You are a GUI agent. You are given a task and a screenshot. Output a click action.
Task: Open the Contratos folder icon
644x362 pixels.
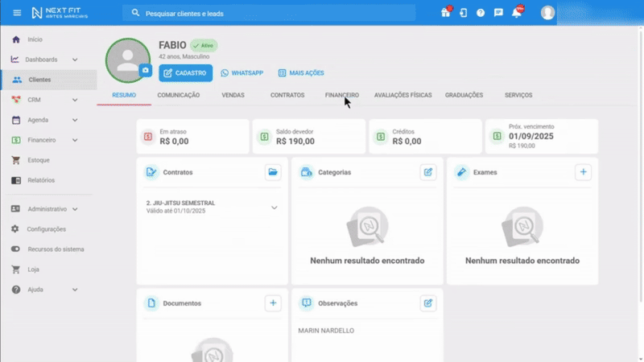(273, 172)
